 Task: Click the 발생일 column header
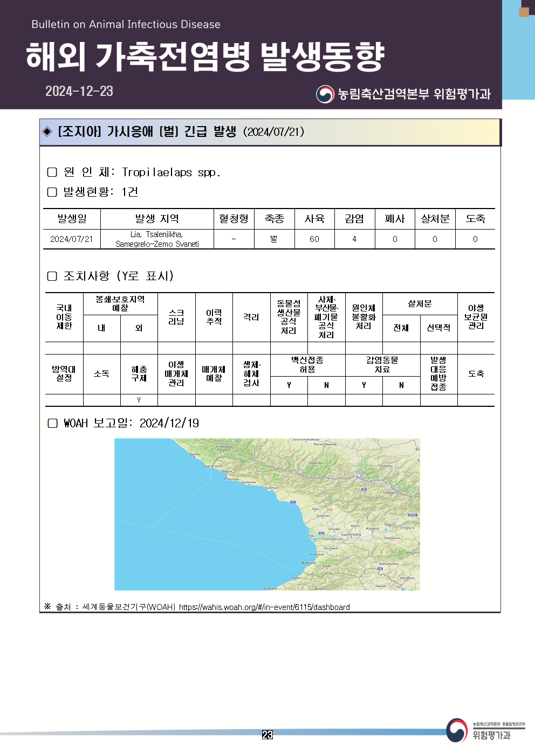(x=72, y=219)
